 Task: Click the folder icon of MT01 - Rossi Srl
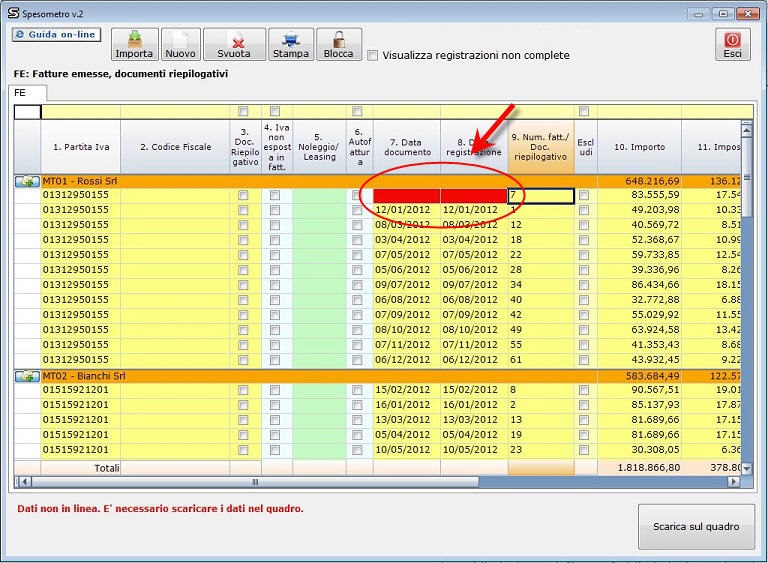tap(27, 182)
